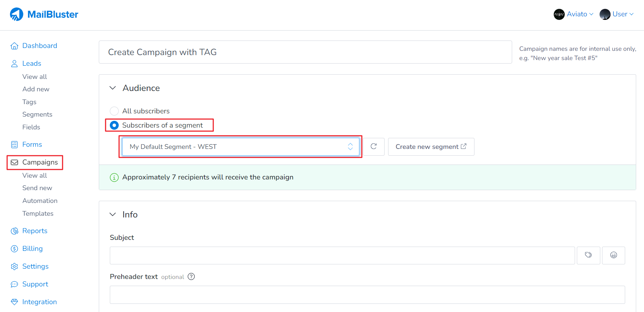The image size is (644, 312).
Task: Open the personalization tag icon beside Subject
Action: click(588, 255)
